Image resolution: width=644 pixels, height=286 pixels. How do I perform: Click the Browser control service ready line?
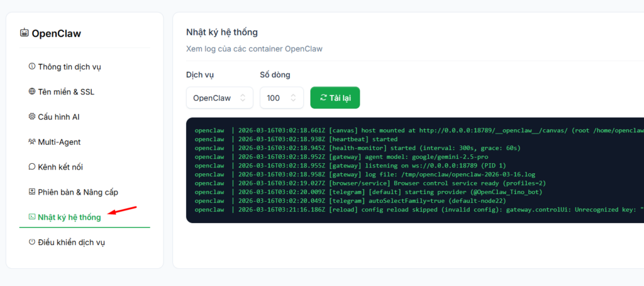(370, 183)
